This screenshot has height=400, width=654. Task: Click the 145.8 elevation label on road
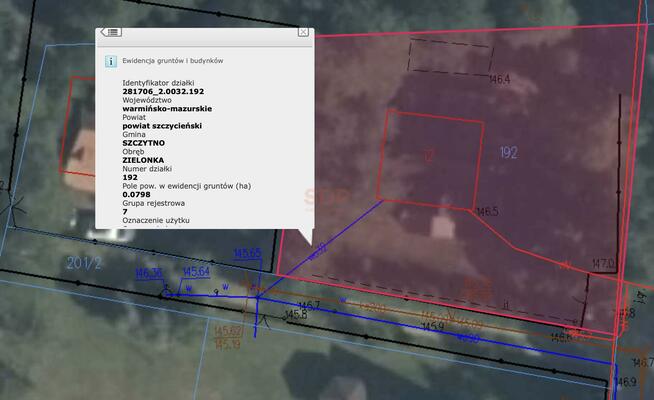tap(296, 315)
